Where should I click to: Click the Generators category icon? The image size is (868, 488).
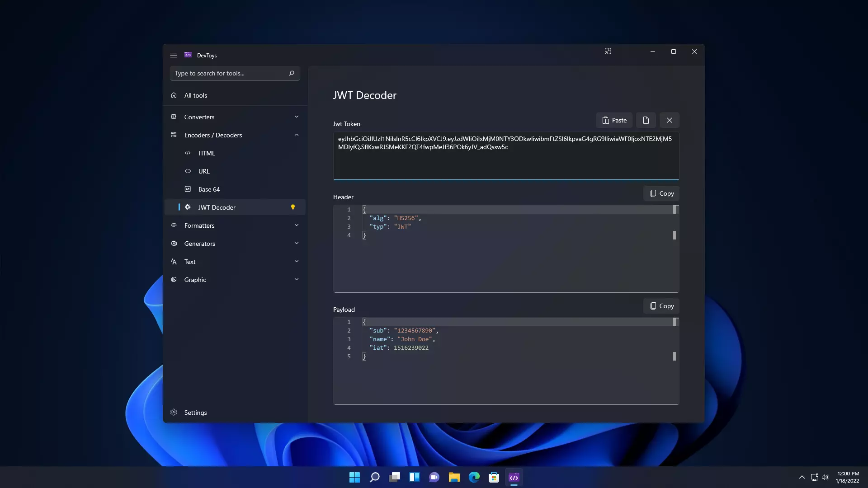point(174,243)
